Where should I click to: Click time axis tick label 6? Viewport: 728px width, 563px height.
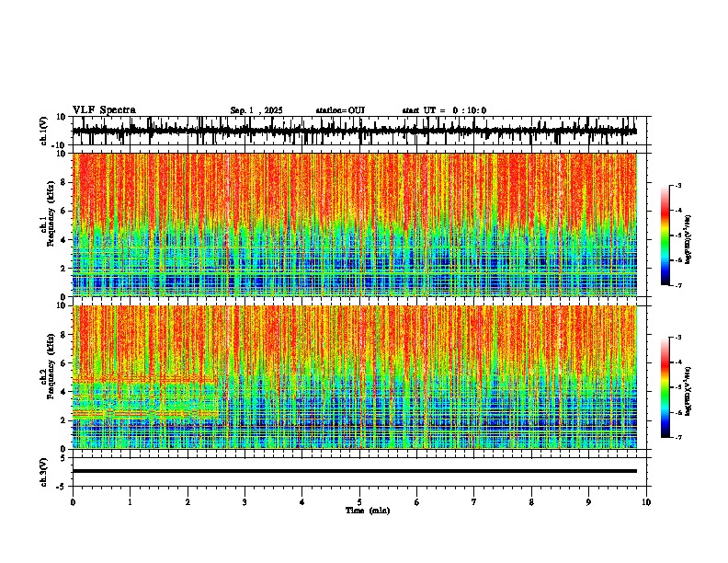416,502
